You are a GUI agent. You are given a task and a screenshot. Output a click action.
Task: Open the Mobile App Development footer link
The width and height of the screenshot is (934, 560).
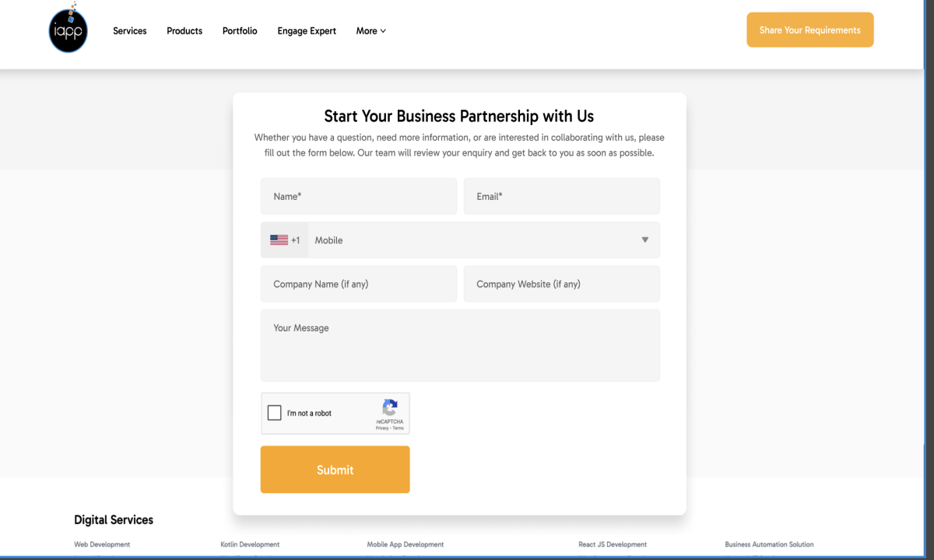pyautogui.click(x=406, y=544)
